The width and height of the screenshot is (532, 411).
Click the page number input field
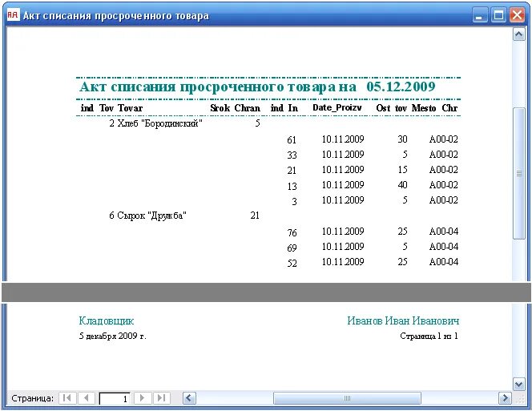(x=115, y=398)
